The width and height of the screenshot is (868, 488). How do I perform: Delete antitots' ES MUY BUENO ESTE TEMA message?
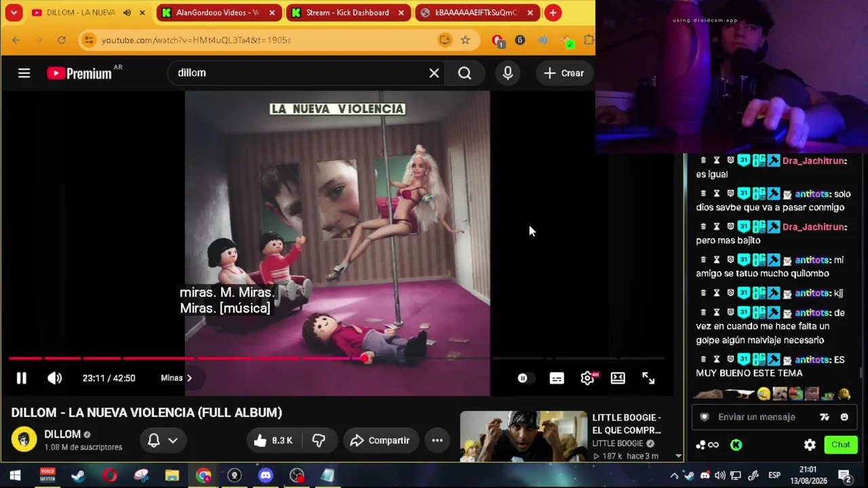point(703,359)
